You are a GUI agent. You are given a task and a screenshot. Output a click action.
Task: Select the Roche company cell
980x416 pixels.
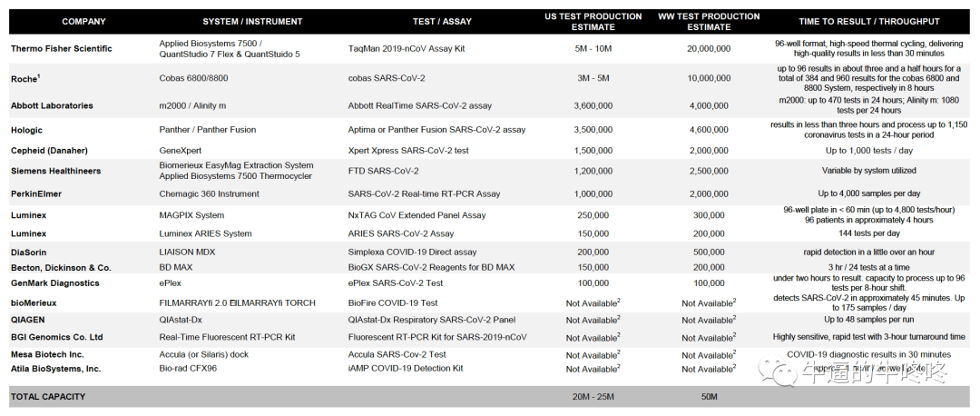pos(26,79)
